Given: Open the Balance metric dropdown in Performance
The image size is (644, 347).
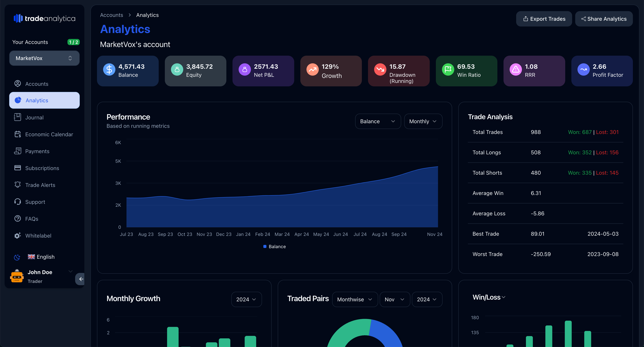Looking at the screenshot, I should 378,121.
